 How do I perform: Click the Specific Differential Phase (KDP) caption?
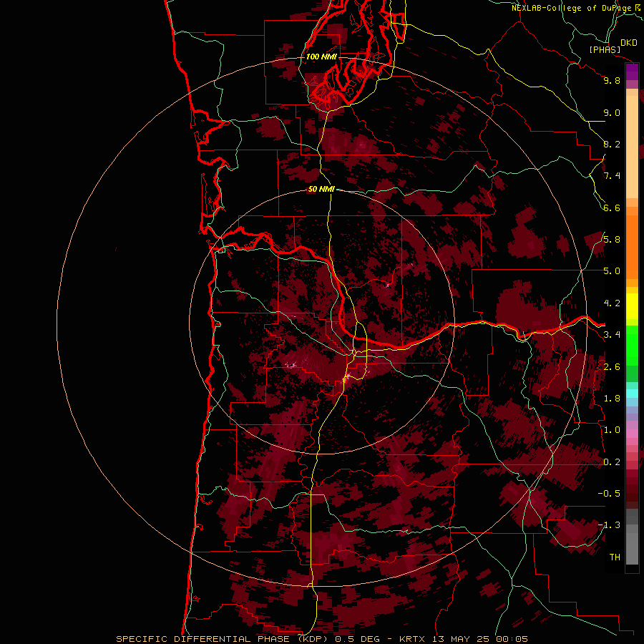tap(224, 639)
